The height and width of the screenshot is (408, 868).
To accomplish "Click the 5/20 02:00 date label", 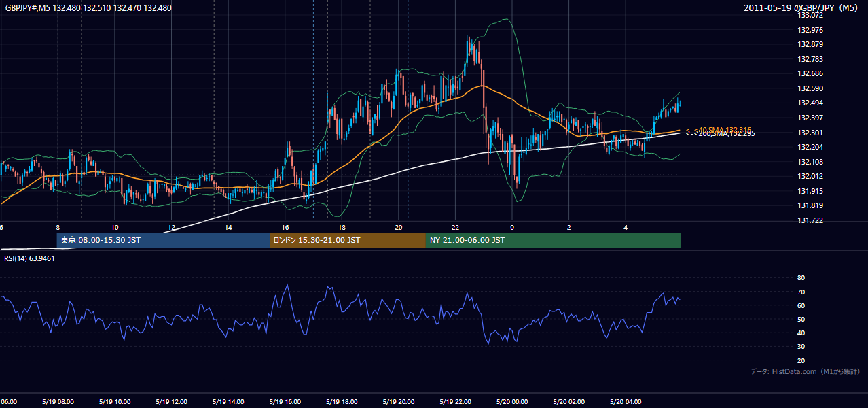I will click(x=569, y=402).
